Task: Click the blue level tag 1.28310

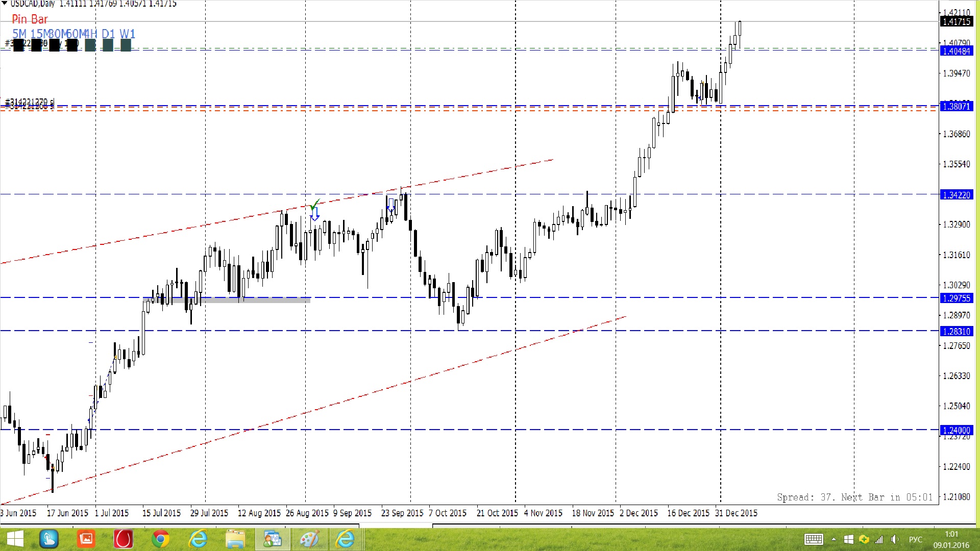Action: point(957,332)
